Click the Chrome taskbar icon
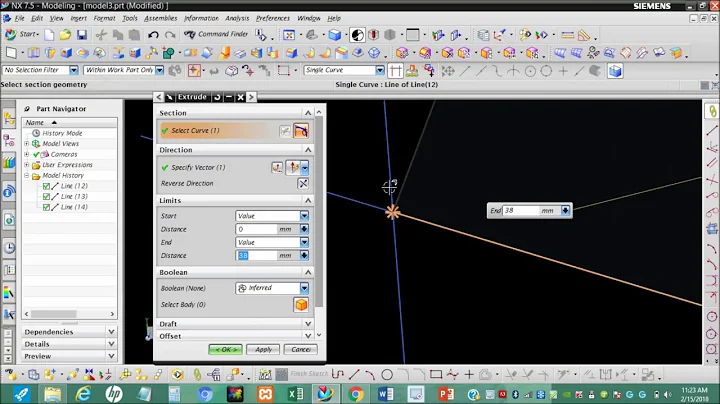720x404 pixels. pyautogui.click(x=355, y=394)
